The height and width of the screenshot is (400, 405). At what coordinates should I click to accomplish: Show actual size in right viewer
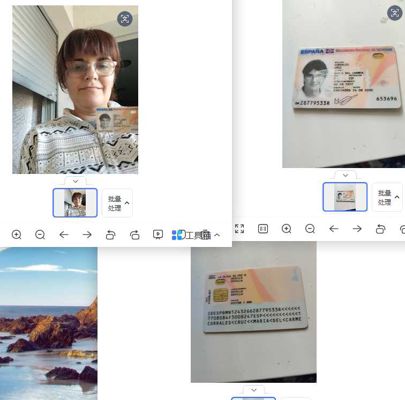click(263, 229)
